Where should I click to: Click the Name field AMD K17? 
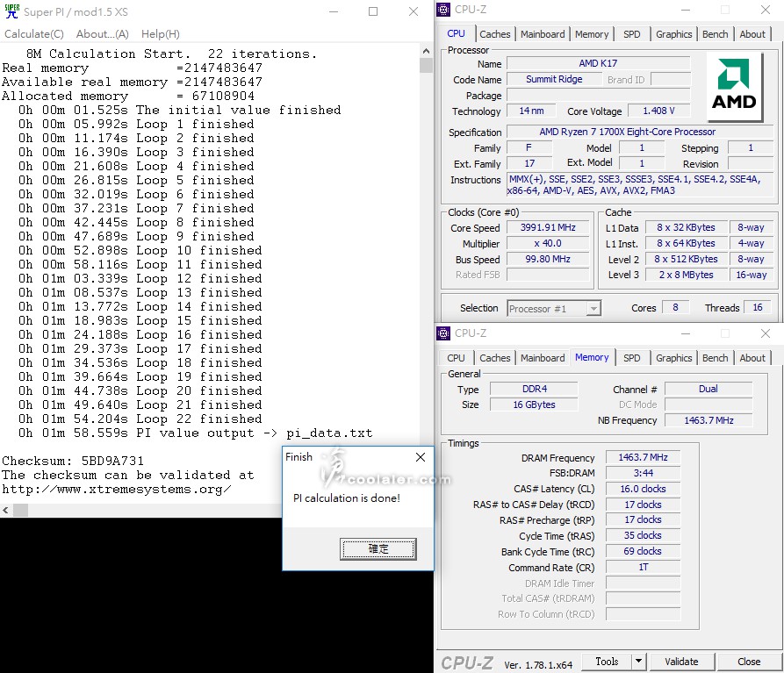click(x=598, y=63)
